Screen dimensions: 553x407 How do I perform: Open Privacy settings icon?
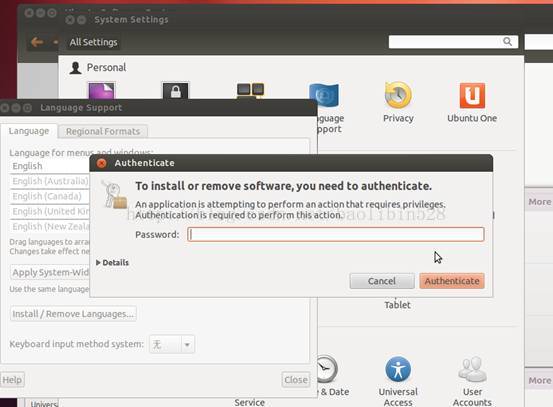398,95
